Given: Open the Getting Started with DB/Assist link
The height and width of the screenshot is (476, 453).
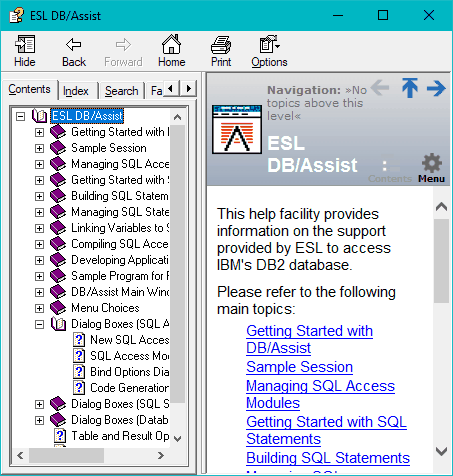Looking at the screenshot, I should 309,339.
